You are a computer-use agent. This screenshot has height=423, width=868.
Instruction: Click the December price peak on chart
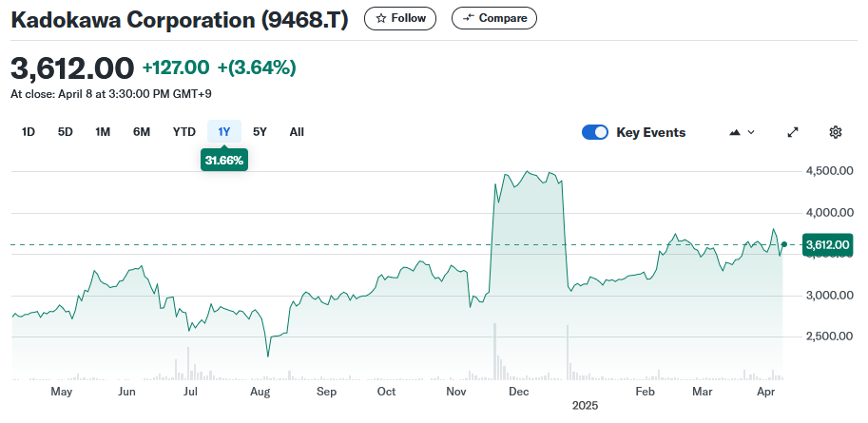(527, 173)
